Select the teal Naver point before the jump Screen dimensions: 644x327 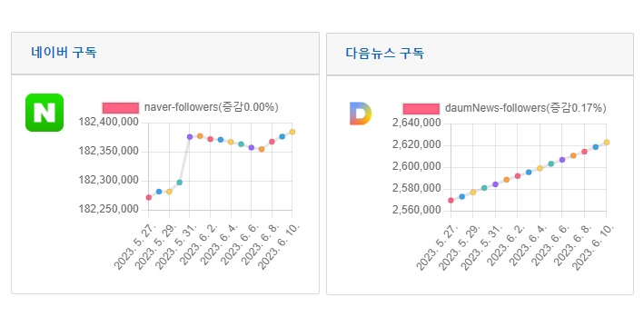[x=180, y=183]
